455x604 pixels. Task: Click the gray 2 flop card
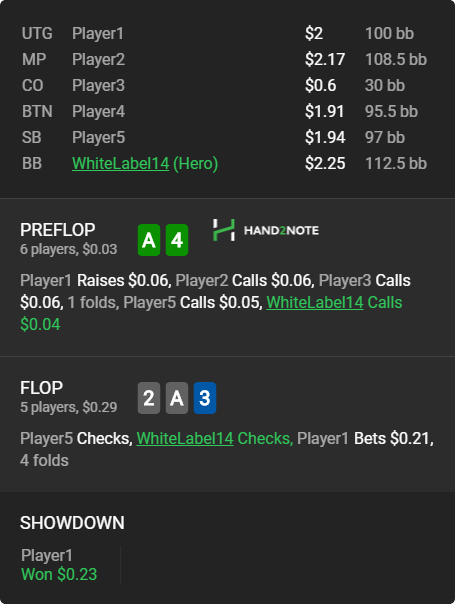pyautogui.click(x=149, y=398)
